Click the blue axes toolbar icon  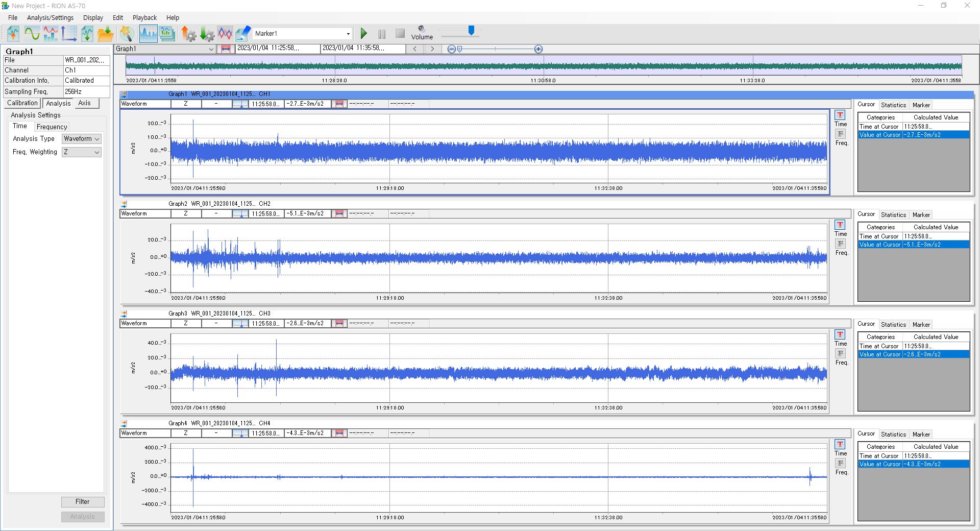pos(68,34)
